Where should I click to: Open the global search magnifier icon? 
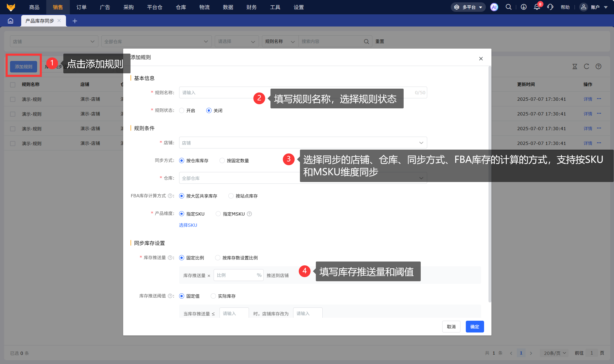click(509, 7)
